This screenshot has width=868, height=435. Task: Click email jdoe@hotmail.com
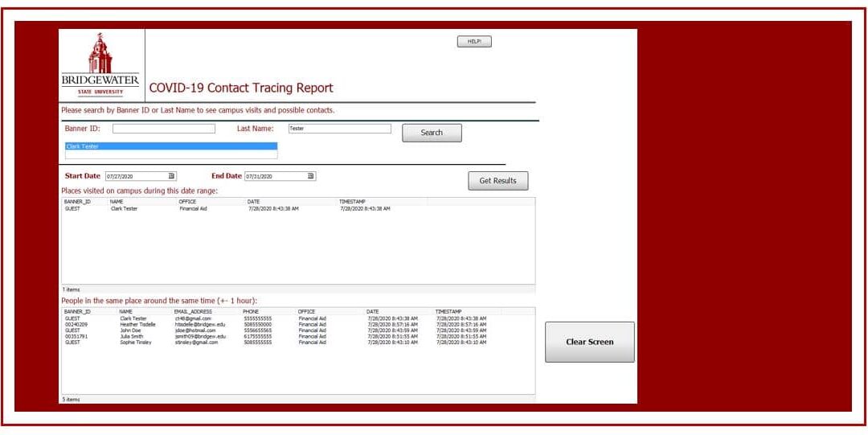[195, 330]
